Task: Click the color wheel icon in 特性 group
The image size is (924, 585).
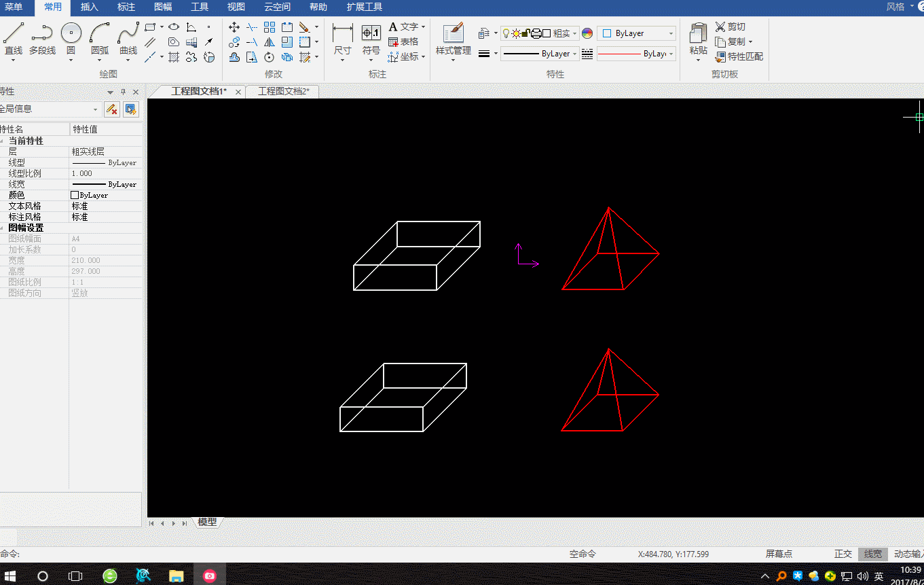Action: click(587, 33)
